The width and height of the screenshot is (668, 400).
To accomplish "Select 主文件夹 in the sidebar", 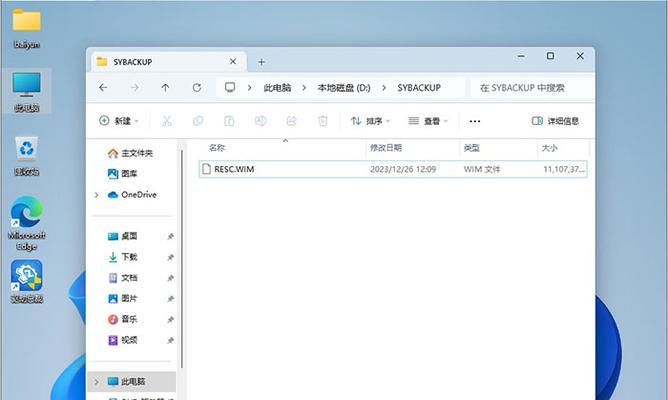I will pyautogui.click(x=136, y=153).
